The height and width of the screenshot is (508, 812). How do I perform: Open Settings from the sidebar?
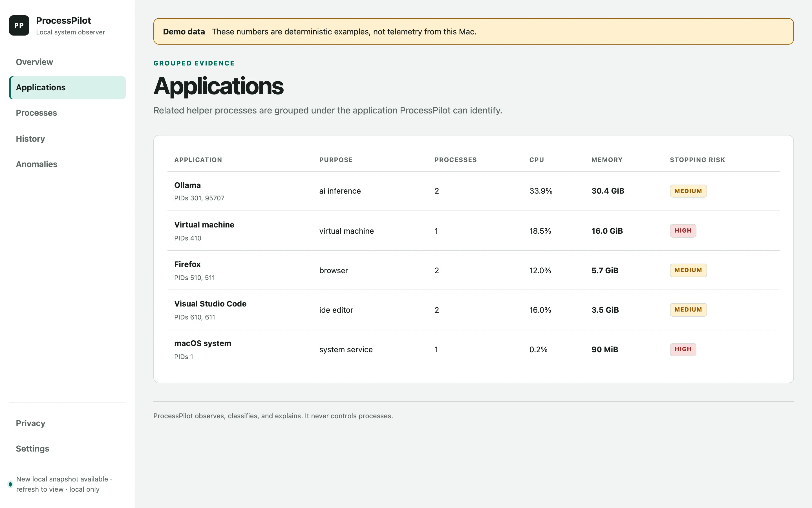point(67,448)
